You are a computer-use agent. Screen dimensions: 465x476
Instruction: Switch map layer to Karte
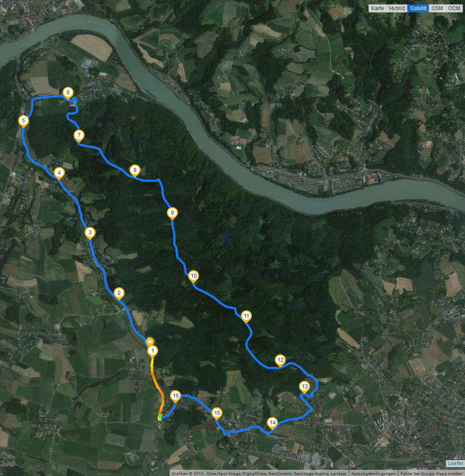377,8
